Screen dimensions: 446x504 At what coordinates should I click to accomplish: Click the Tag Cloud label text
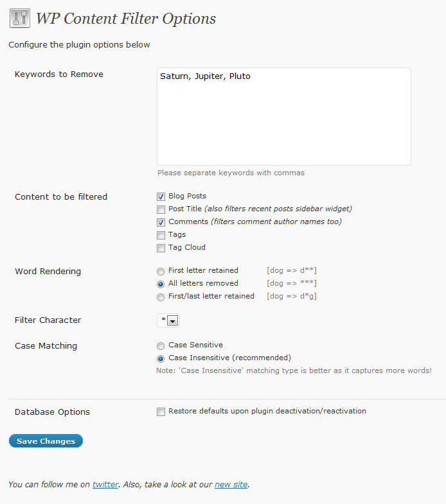pos(187,247)
